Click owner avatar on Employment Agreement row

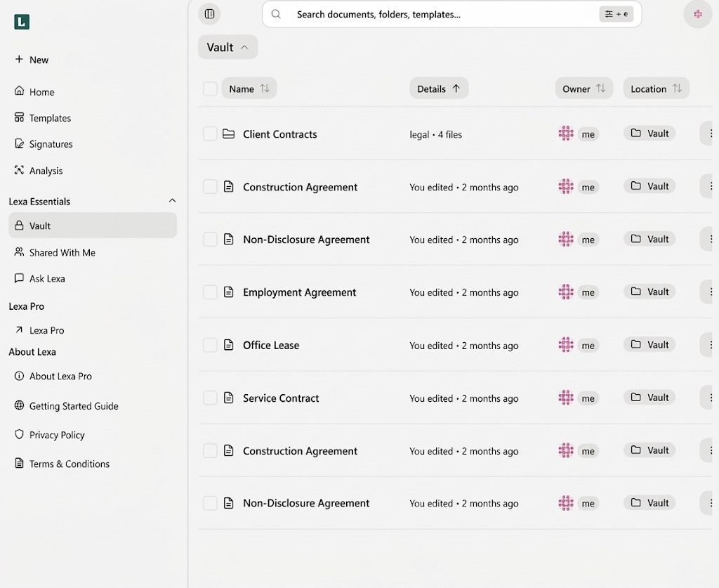(566, 292)
